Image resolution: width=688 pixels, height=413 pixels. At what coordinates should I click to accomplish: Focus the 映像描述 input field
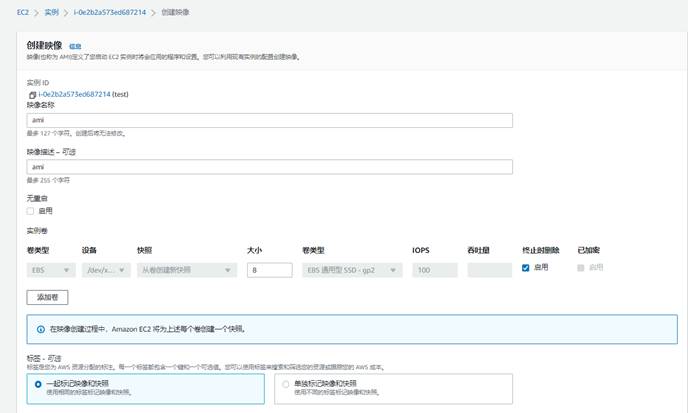click(x=269, y=167)
